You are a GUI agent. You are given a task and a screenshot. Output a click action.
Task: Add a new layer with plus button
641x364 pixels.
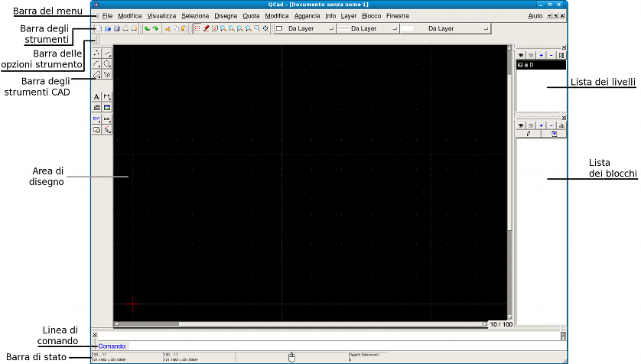[541, 55]
